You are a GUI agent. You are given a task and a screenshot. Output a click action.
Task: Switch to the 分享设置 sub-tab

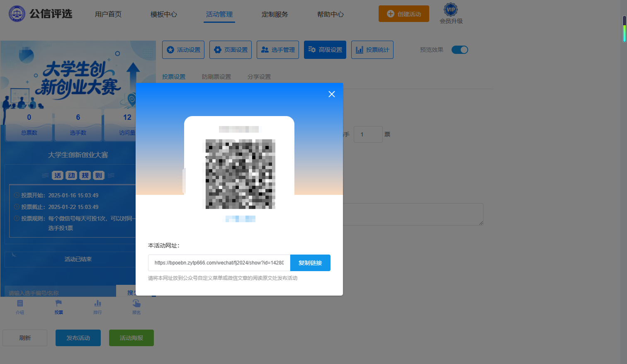[259, 77]
